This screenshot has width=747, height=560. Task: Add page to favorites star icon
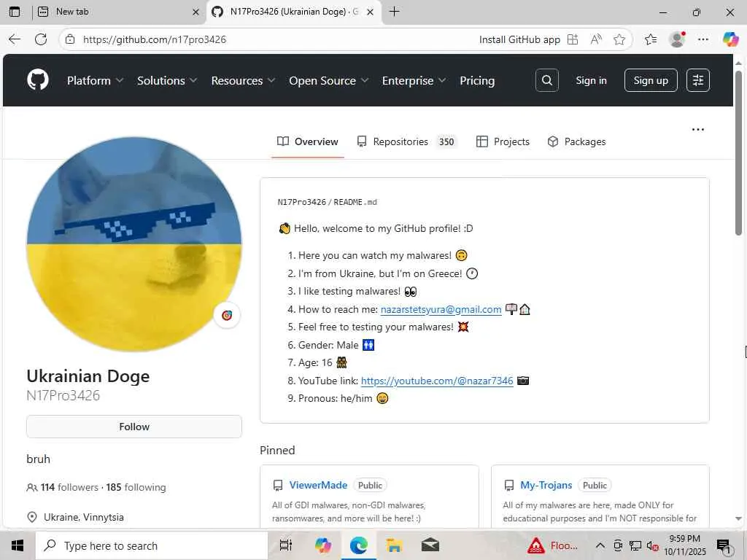[619, 39]
